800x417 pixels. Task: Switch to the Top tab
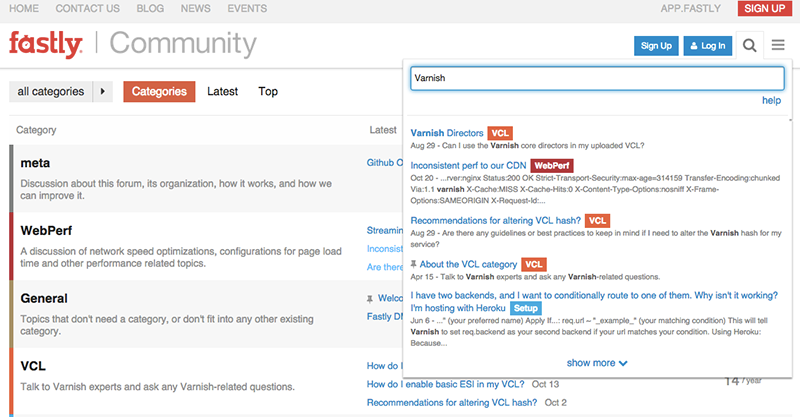[x=268, y=91]
